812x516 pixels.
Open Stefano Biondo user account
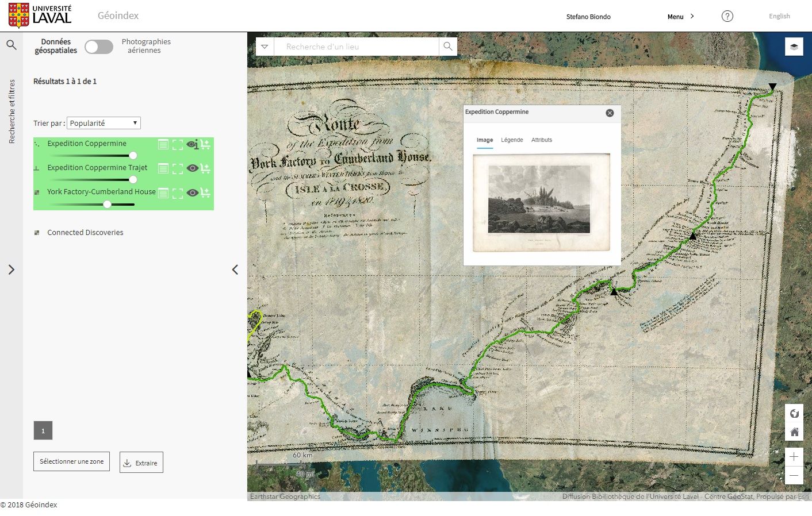pos(588,17)
